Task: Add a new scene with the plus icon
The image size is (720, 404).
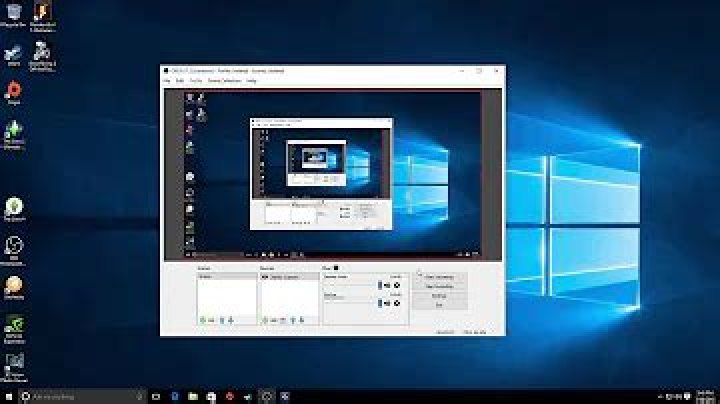Action: click(203, 320)
